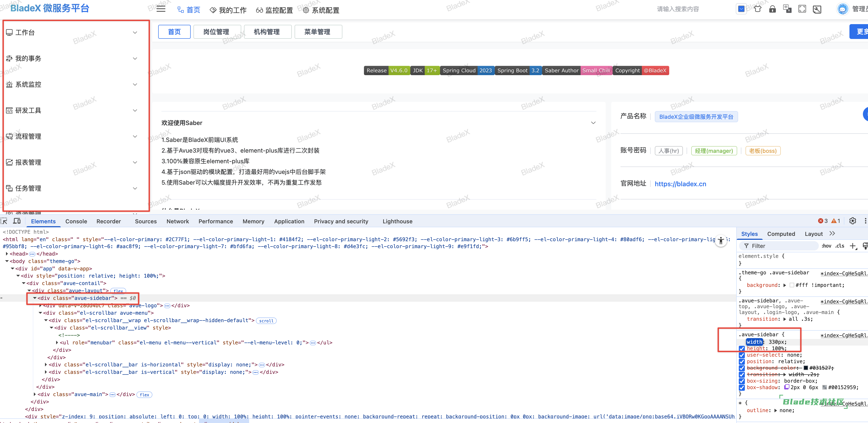The height and width of the screenshot is (423, 868).
Task: Open the accessibility figure floating button
Action: click(x=721, y=241)
